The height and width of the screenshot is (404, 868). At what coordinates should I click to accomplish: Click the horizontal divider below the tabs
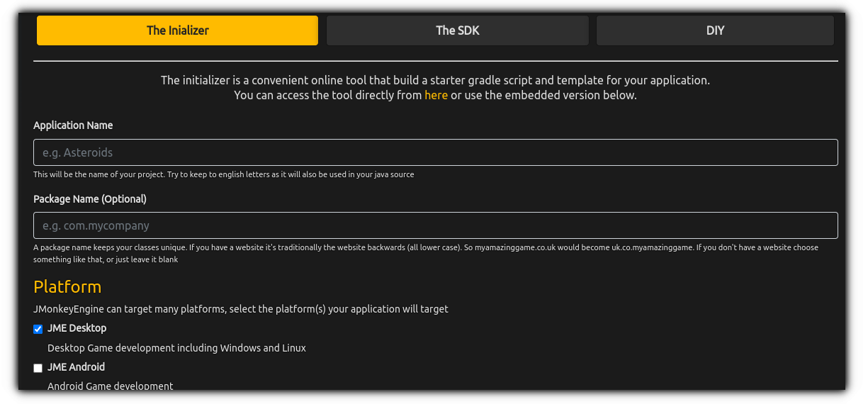(435, 61)
